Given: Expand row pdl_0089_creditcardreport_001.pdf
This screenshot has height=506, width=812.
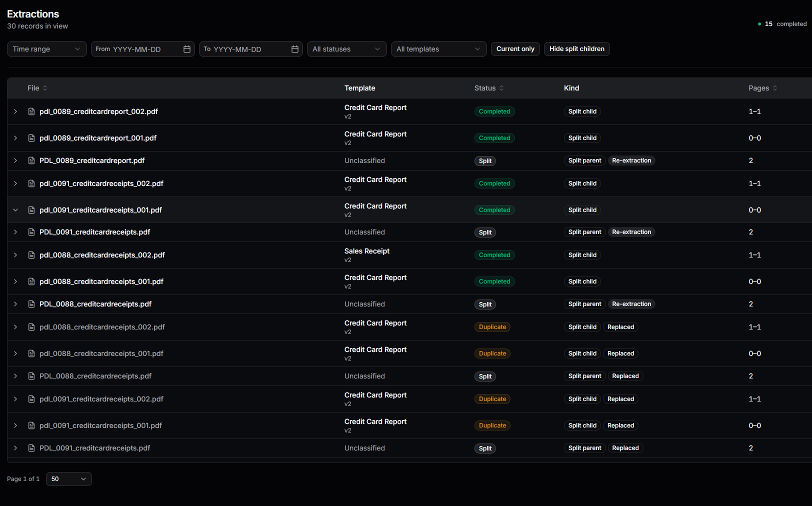Looking at the screenshot, I should click(x=15, y=138).
